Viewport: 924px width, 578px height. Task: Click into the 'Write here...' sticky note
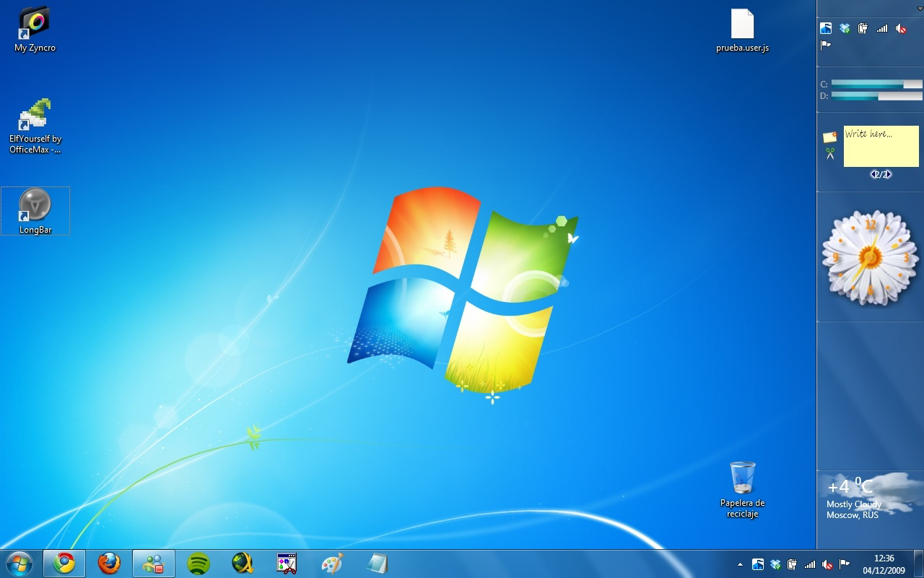(881, 146)
